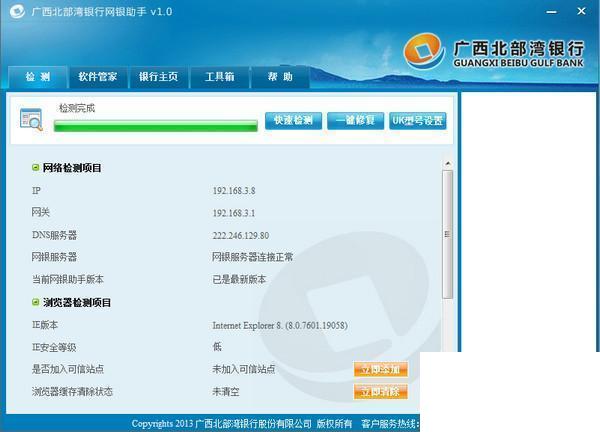Select the gateway value 192.168.3.1
This screenshot has height=432, width=600.
[x=234, y=213]
